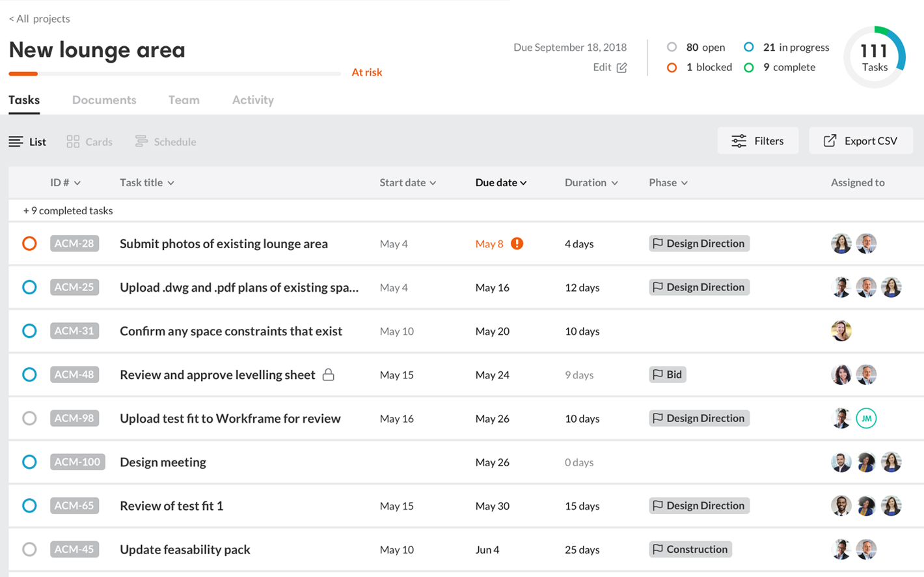Open the Design meeting task title

tap(163, 462)
